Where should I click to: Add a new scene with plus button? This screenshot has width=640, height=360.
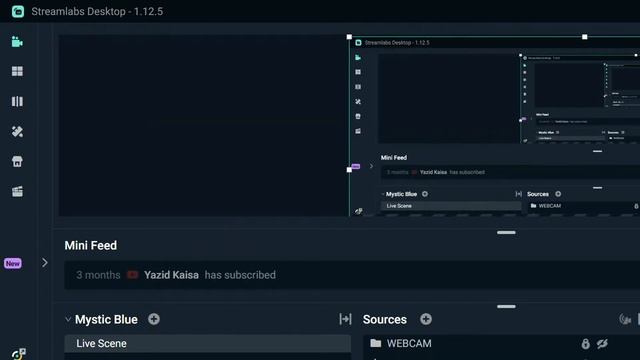tap(154, 319)
